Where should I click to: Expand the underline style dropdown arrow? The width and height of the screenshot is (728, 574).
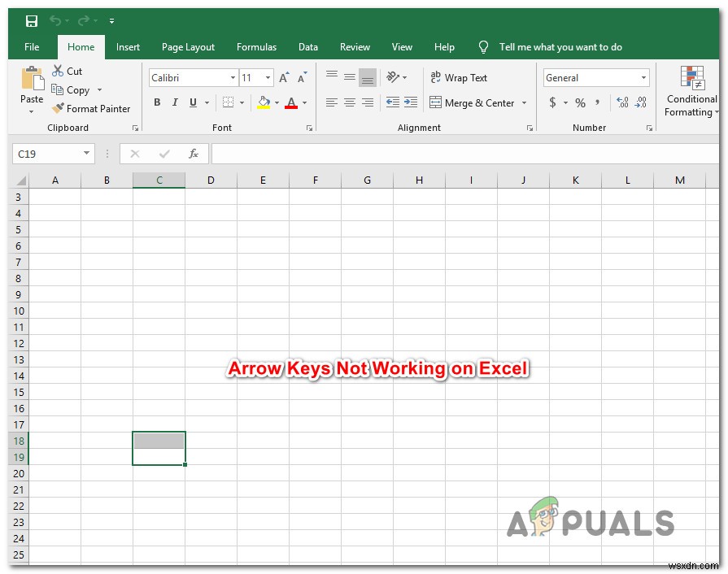tap(207, 102)
